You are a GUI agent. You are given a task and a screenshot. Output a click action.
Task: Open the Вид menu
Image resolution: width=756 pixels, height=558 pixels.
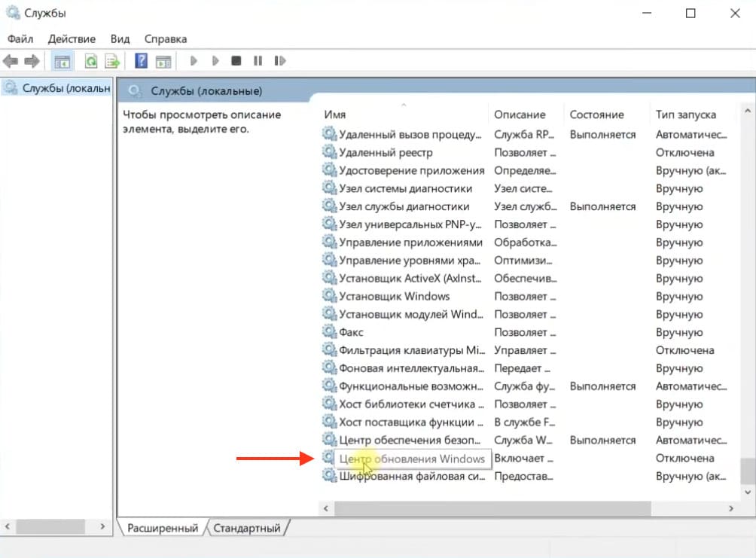coord(120,39)
